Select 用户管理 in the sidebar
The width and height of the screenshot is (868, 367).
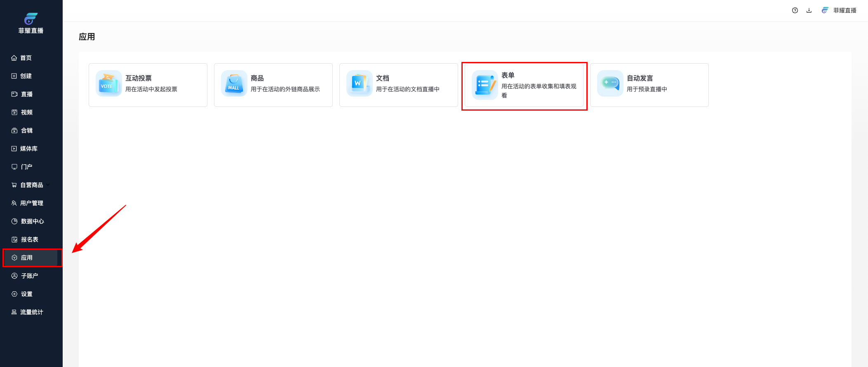[31, 203]
